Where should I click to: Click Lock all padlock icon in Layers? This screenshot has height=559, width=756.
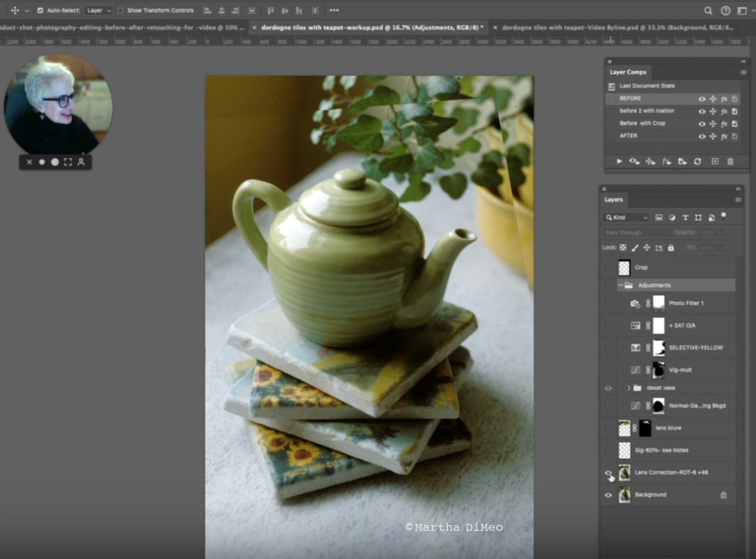(x=671, y=248)
